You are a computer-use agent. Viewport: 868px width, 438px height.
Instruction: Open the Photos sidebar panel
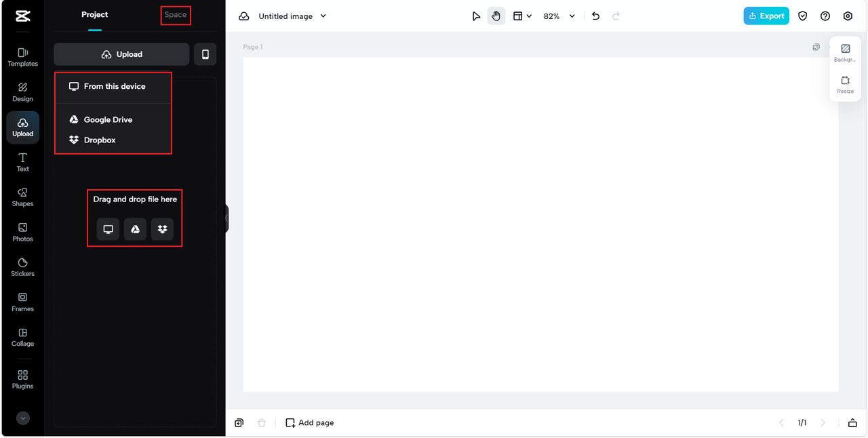click(x=22, y=233)
